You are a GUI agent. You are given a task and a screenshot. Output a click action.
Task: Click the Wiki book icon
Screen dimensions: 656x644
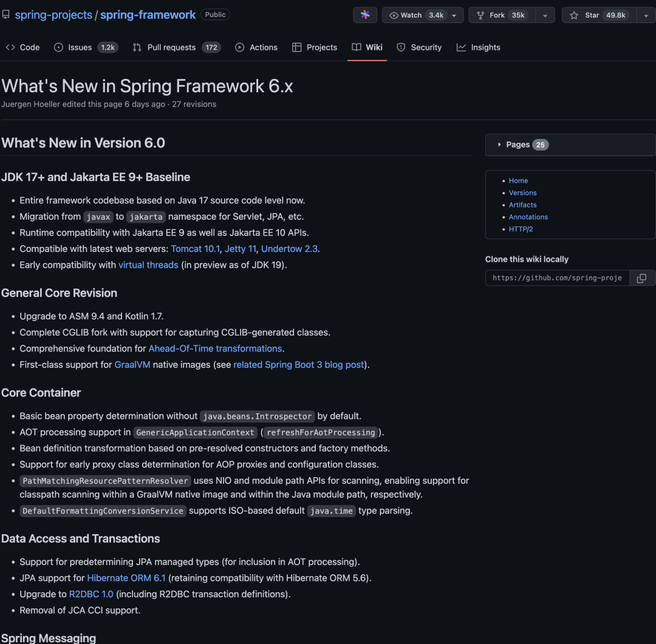point(356,47)
